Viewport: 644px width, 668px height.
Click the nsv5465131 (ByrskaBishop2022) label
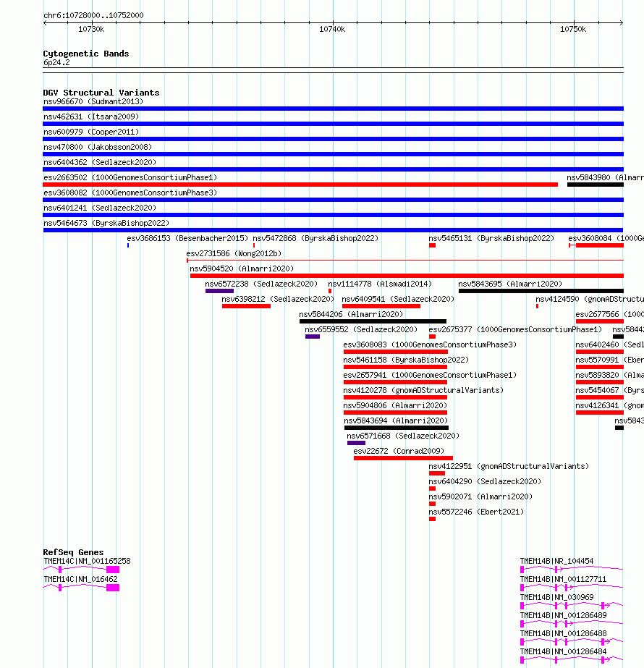click(491, 238)
